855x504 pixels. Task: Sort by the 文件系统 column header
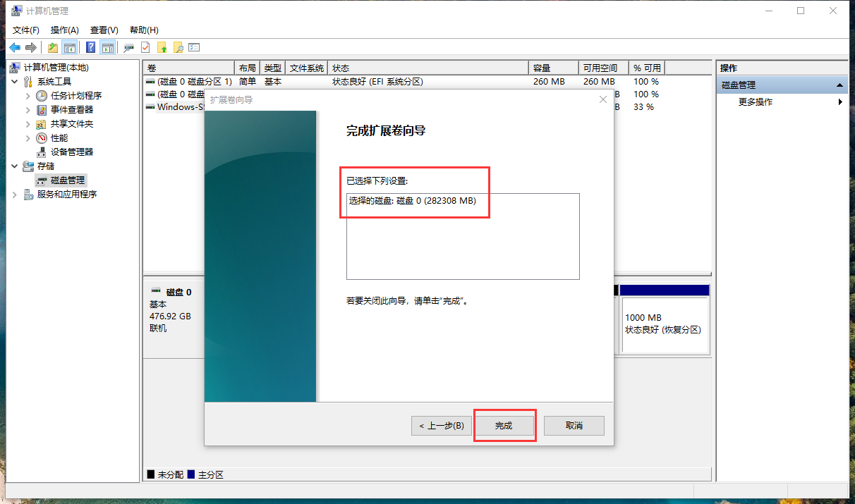307,68
